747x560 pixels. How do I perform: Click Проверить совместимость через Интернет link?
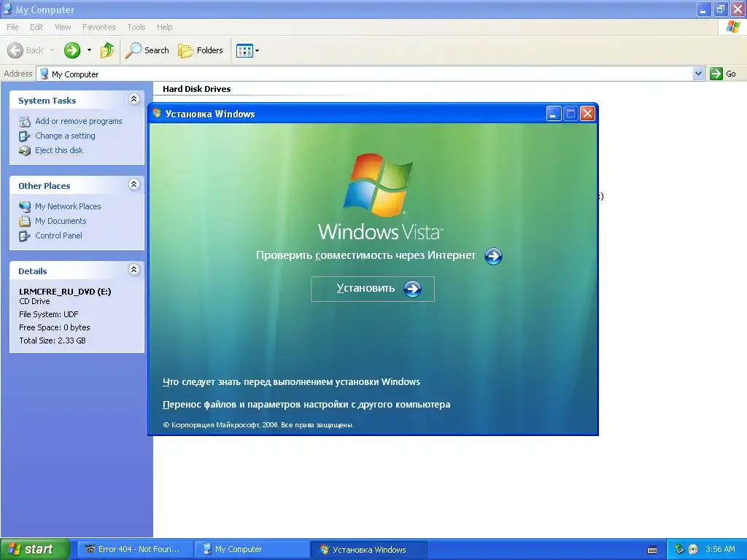pos(365,255)
